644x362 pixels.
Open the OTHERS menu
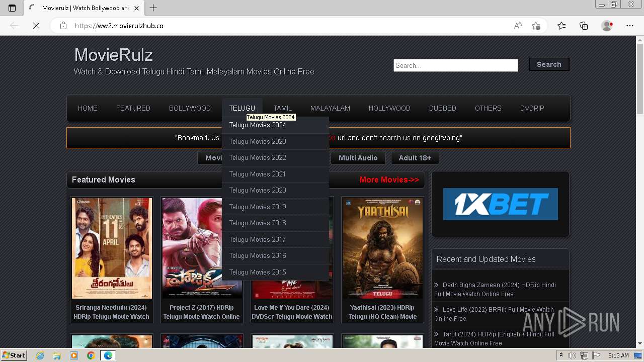488,108
